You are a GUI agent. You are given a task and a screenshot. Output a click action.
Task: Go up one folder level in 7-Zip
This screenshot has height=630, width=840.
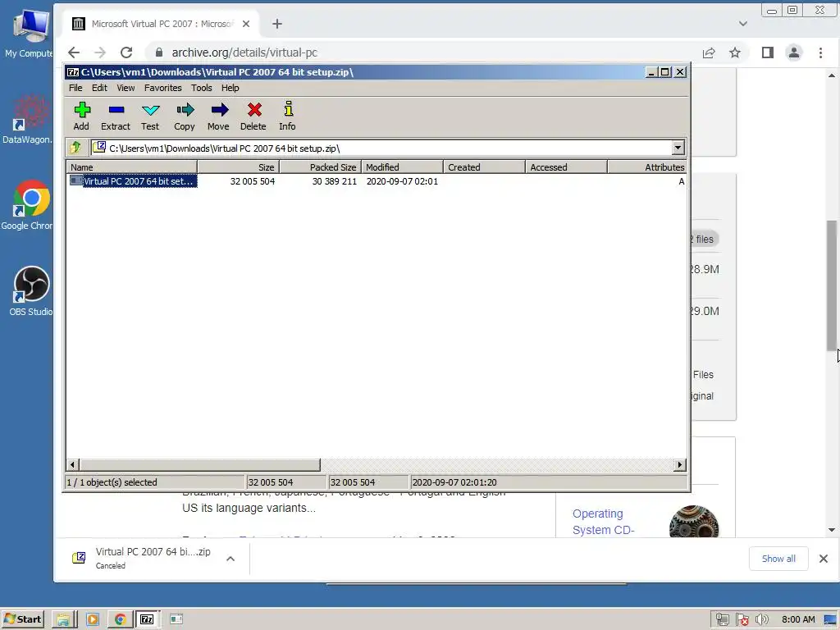tap(75, 148)
